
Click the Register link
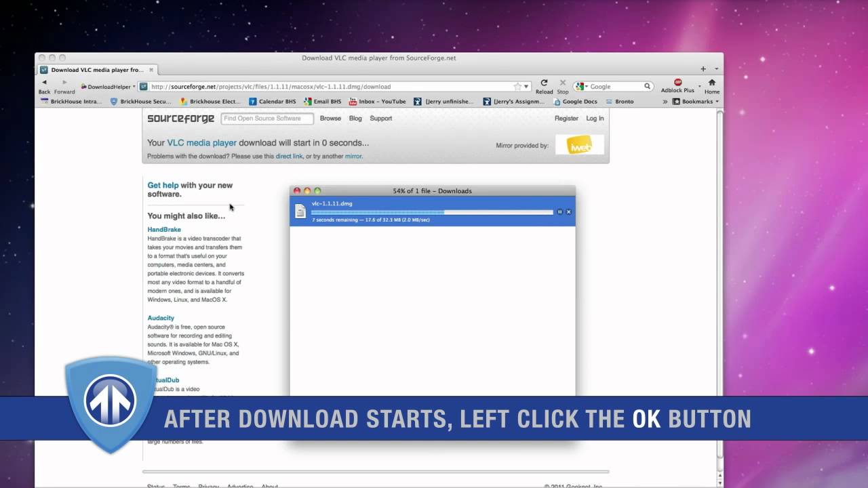[x=566, y=118]
